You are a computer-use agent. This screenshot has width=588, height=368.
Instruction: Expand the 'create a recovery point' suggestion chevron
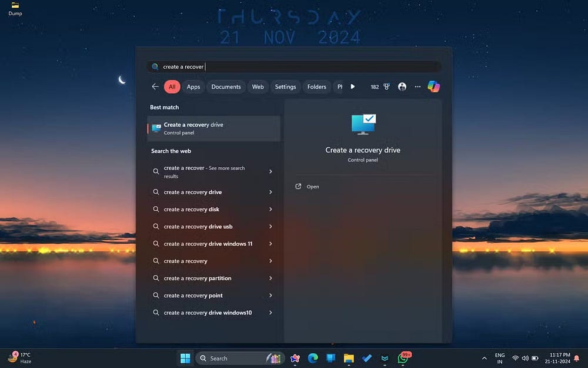point(270,295)
